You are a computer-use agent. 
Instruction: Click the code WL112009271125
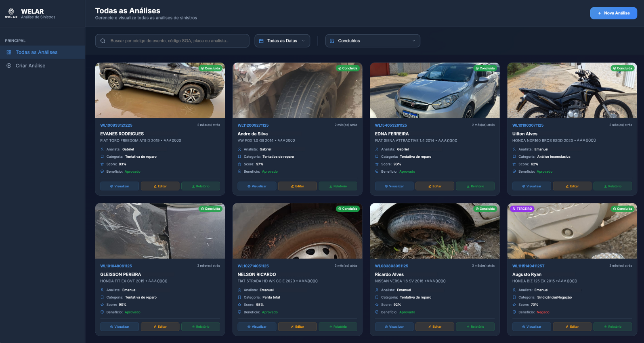[253, 125]
